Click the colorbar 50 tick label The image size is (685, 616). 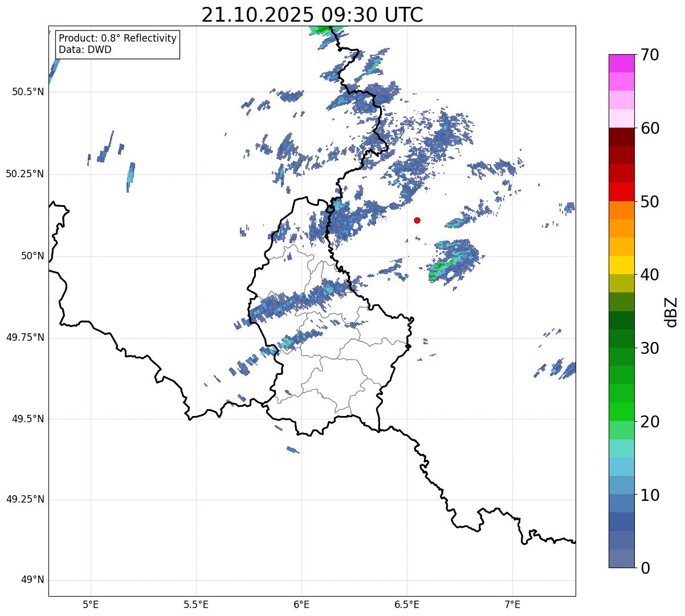pyautogui.click(x=649, y=202)
